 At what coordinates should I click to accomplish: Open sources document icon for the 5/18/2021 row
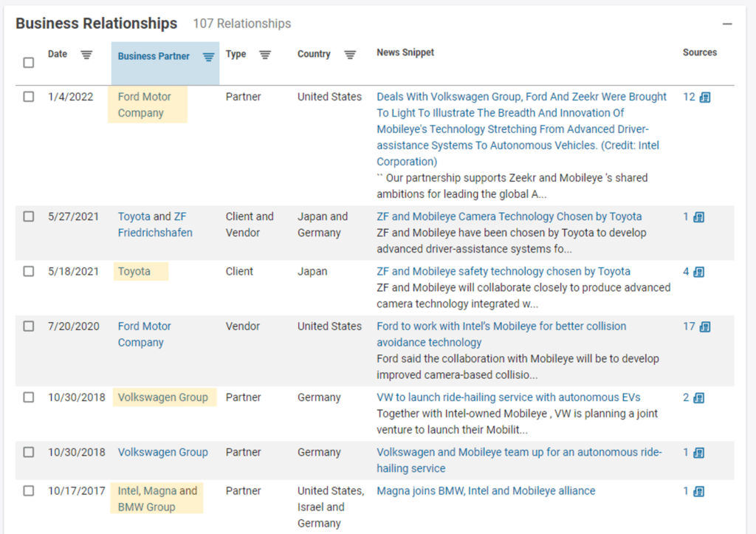[x=698, y=272]
